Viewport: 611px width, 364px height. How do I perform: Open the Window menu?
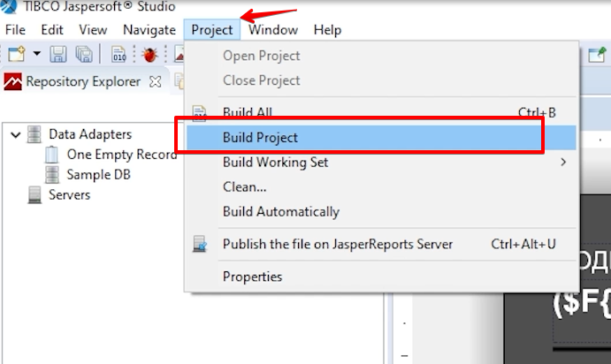click(273, 30)
